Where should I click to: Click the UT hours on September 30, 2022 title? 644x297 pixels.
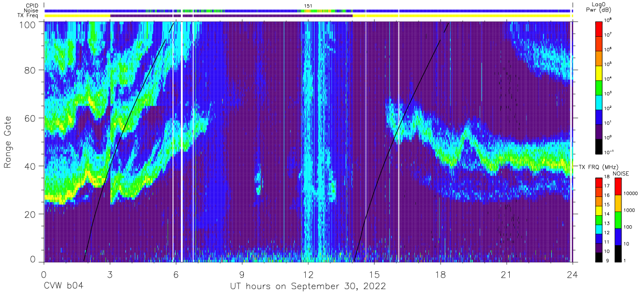[x=308, y=287]
